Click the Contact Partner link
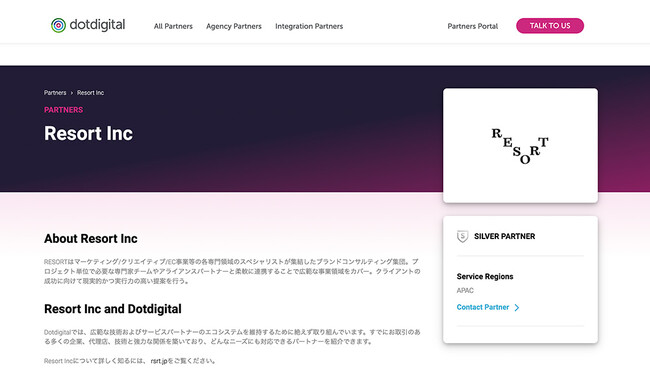650x383 pixels. click(x=483, y=307)
